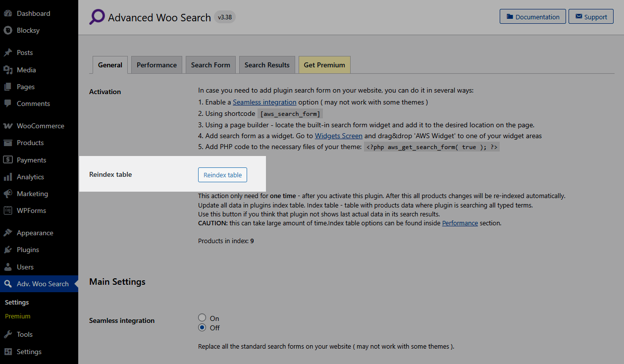Follow the Widgets Screen link
Viewport: 624px width, 364px height.
pos(339,136)
